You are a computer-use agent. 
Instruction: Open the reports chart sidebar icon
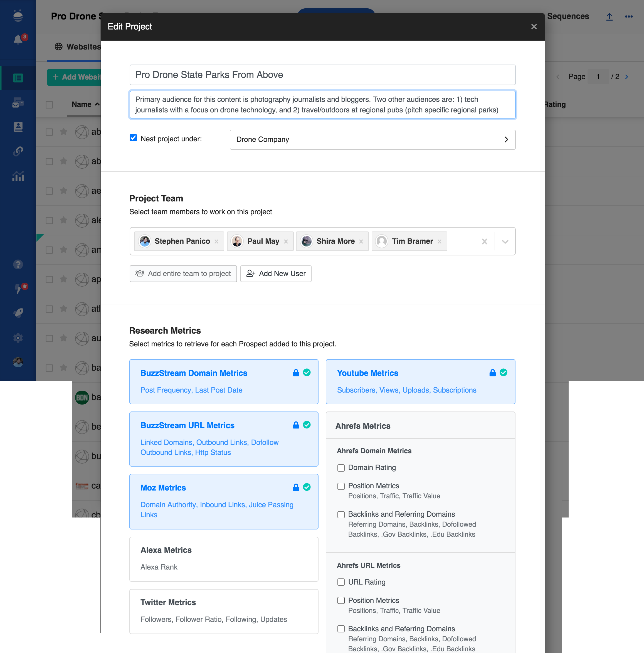(18, 176)
